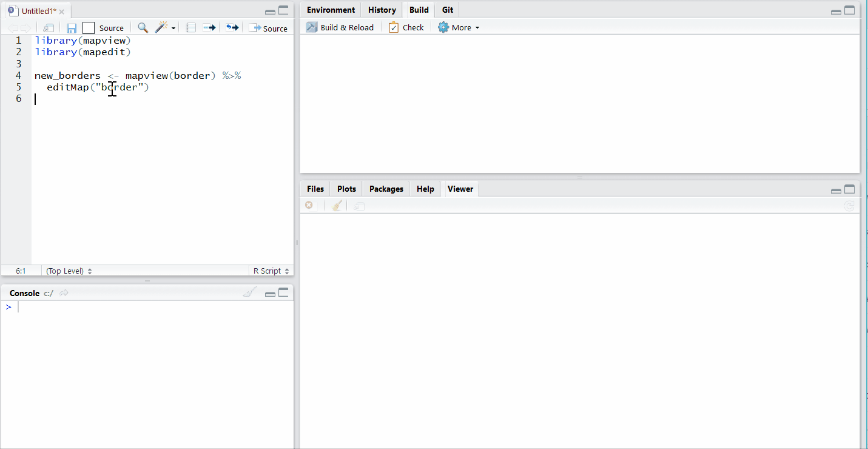
Task: Run the current line using the run arrow icon
Action: [209, 28]
